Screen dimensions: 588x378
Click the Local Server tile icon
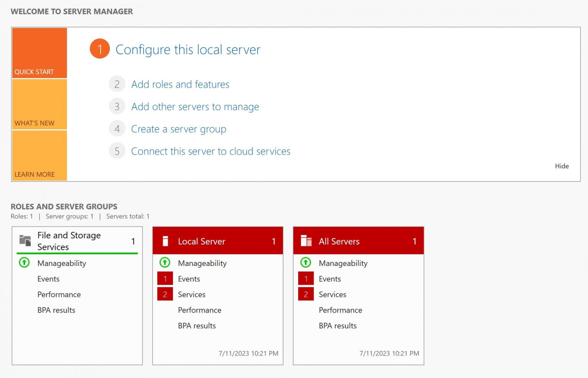[x=165, y=241]
